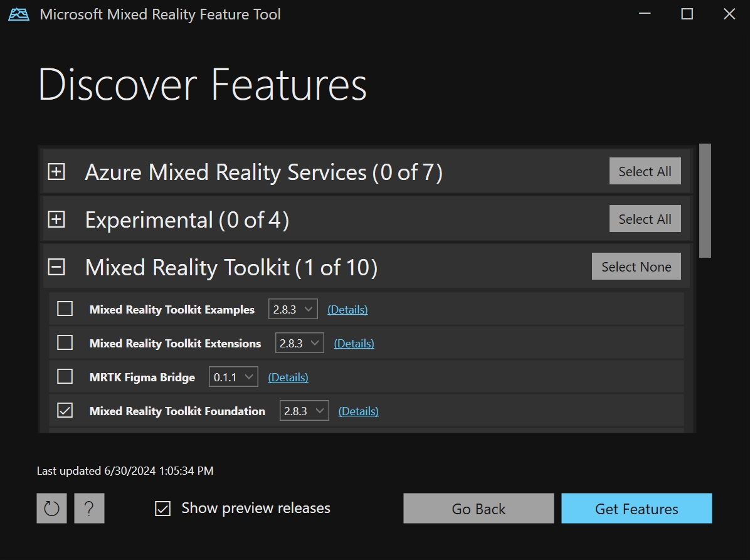Check the Mixed Reality Toolkit Examples box
The width and height of the screenshot is (750, 560).
pyautogui.click(x=65, y=309)
